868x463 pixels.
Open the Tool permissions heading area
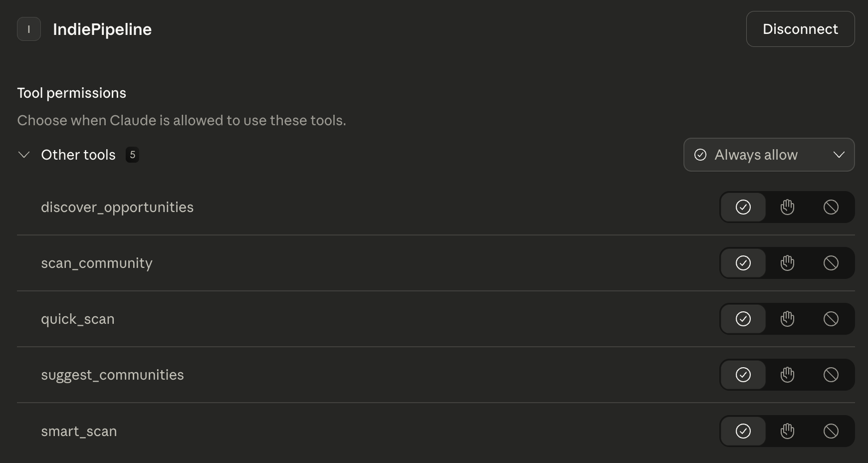point(71,93)
